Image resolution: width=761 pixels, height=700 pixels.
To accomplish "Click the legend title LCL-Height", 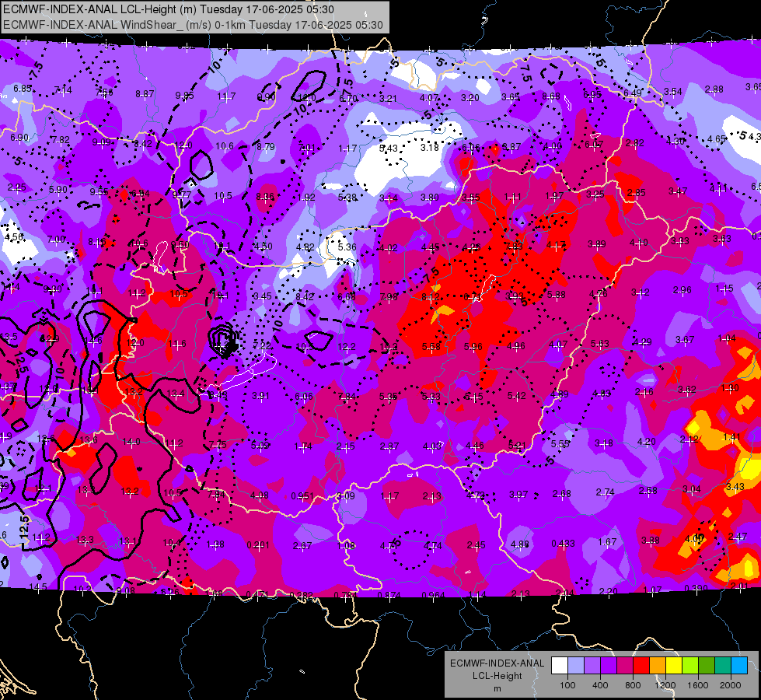I will coord(497,676).
